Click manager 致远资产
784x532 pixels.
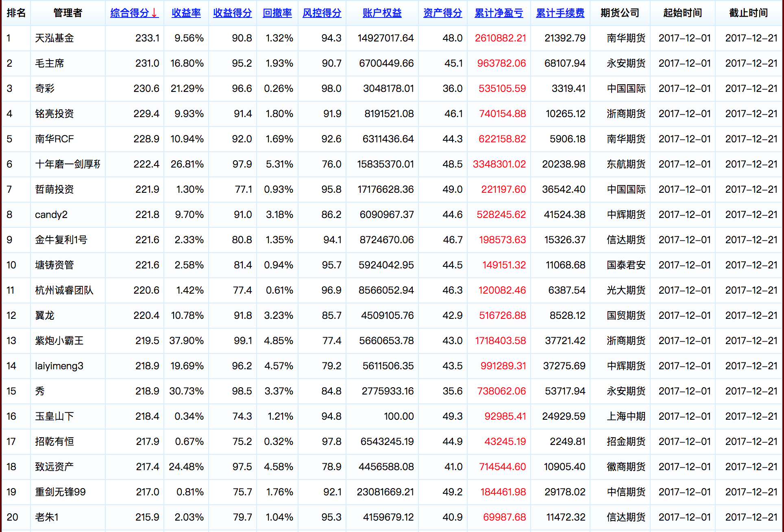click(54, 467)
